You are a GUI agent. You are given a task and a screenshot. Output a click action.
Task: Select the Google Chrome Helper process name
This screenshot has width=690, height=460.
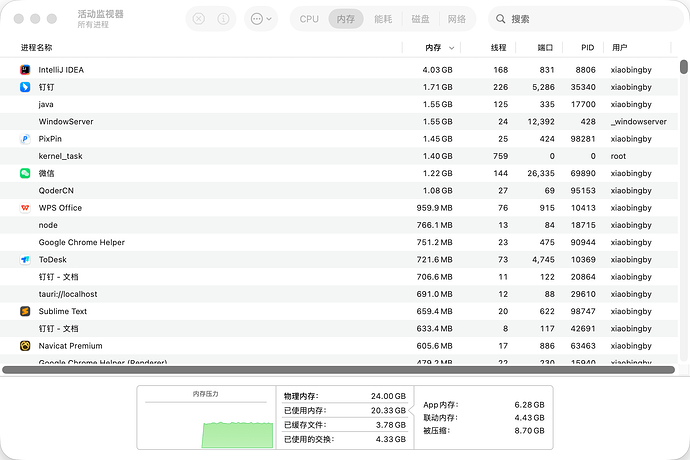pos(81,242)
